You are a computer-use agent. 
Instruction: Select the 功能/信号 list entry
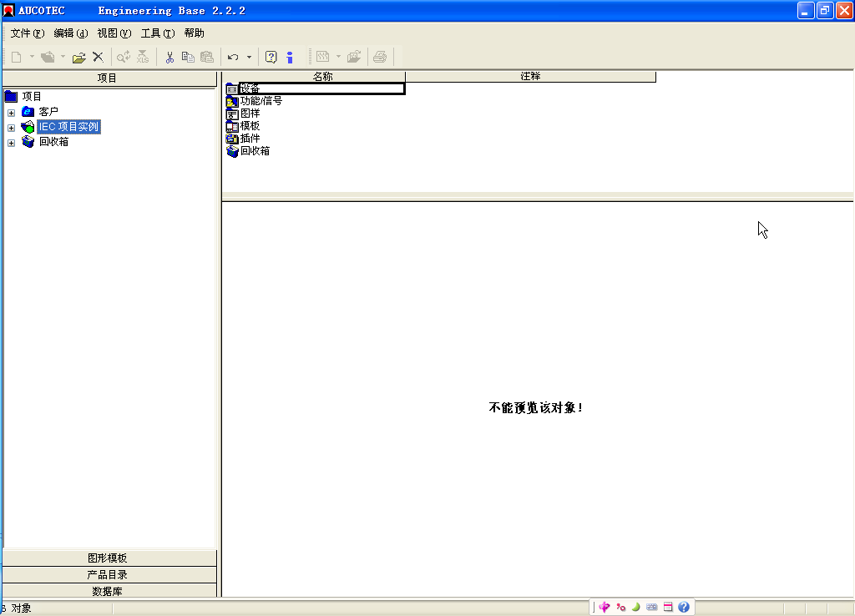pyautogui.click(x=261, y=101)
